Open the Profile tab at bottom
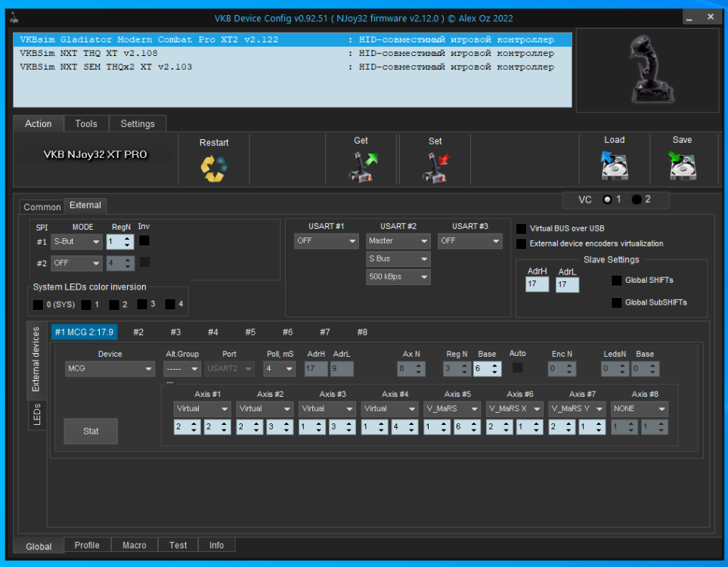The height and width of the screenshot is (567, 728). tap(87, 545)
